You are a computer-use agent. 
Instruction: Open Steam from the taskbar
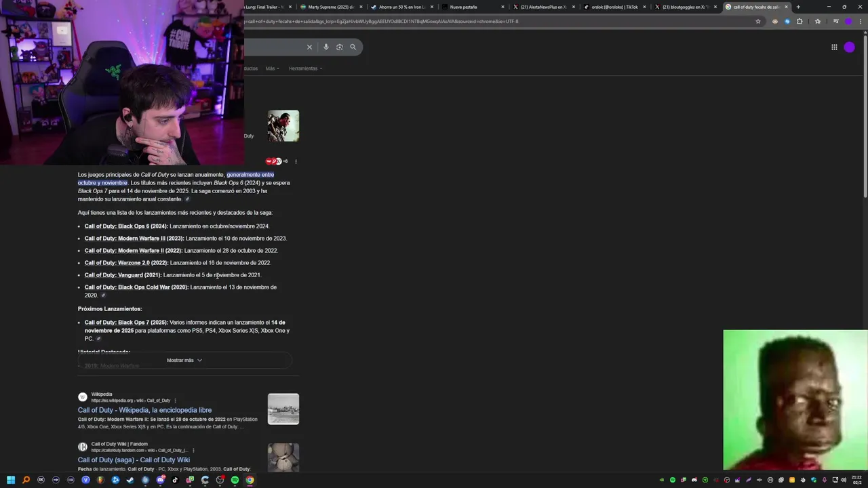point(130,480)
